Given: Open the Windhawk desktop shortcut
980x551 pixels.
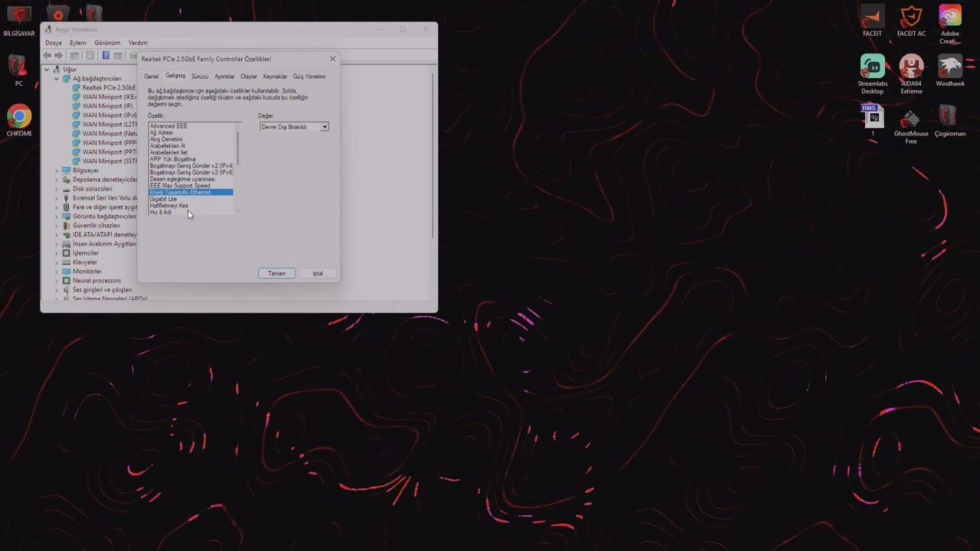Looking at the screenshot, I should coord(950,70).
